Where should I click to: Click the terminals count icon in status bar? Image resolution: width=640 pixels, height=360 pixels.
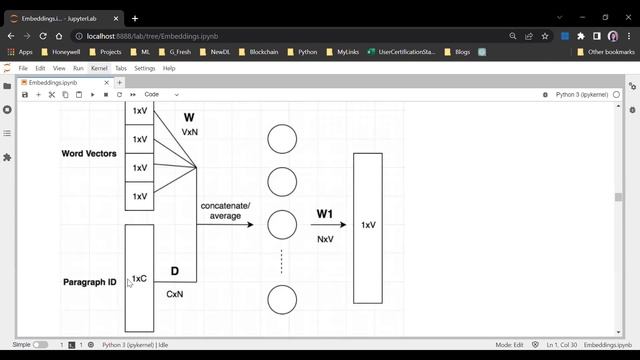[x=72, y=345]
